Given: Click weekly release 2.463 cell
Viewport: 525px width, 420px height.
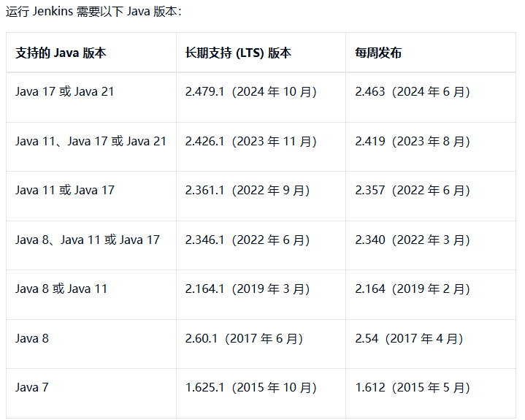Looking at the screenshot, I should click(413, 92).
